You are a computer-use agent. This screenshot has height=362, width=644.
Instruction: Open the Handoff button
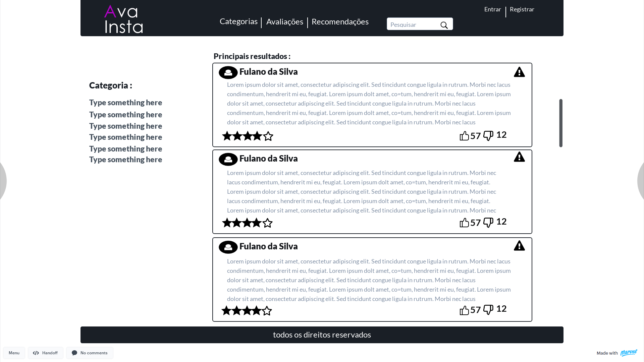pyautogui.click(x=46, y=353)
